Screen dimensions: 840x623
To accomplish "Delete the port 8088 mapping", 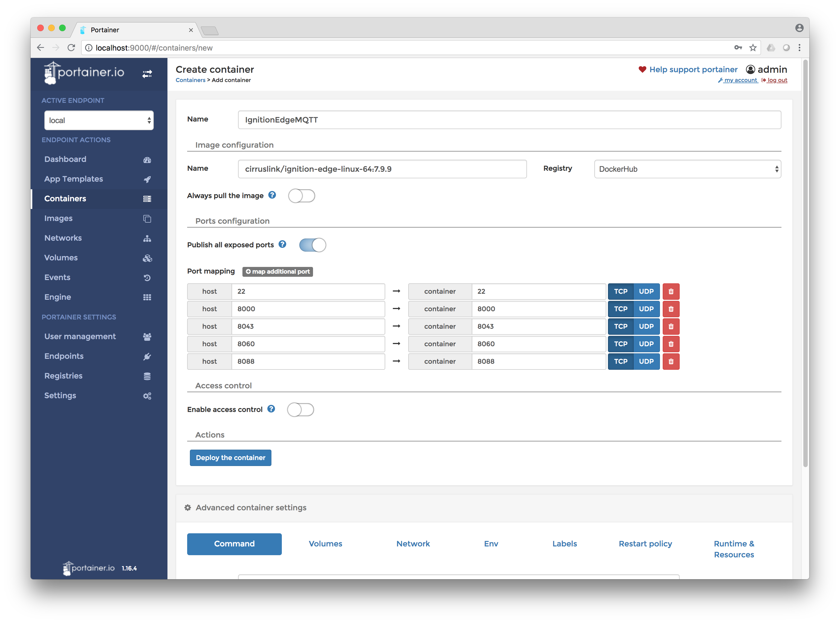I will 671,361.
